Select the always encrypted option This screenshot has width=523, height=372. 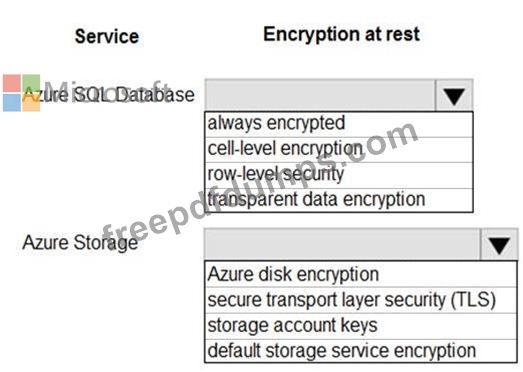(x=339, y=124)
